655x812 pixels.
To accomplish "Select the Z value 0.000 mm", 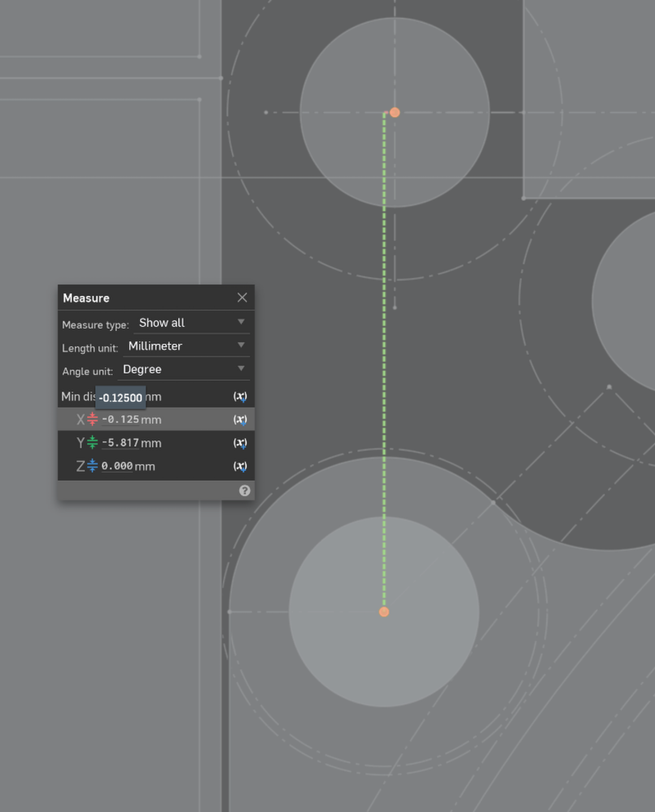I will click(x=117, y=466).
